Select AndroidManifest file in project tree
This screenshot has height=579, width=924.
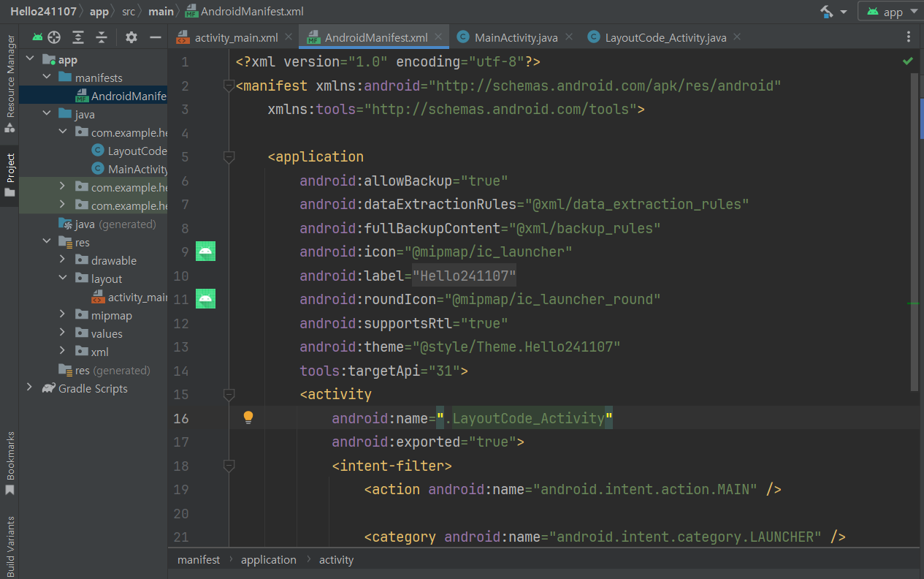121,96
